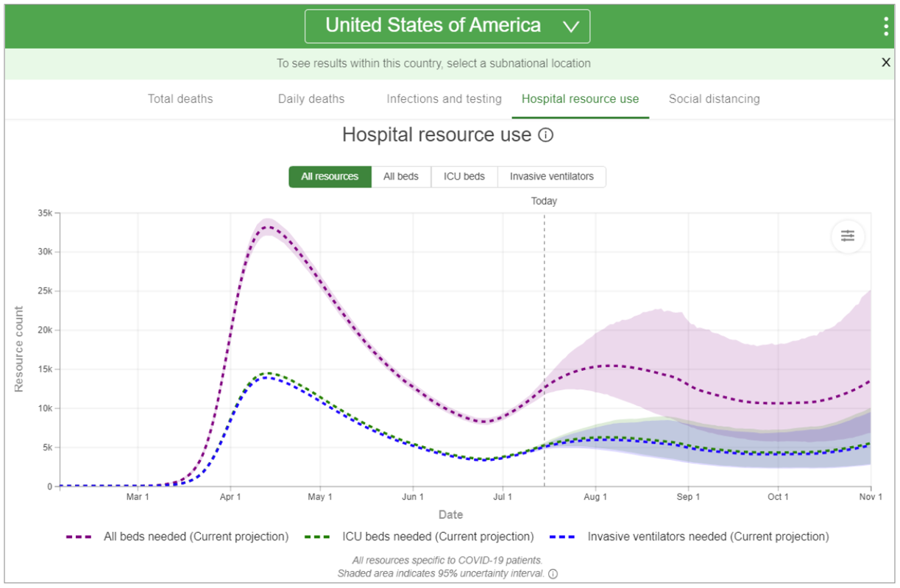The width and height of the screenshot is (900, 588).
Task: Click info icon beside Hospital resource use
Action: [545, 135]
